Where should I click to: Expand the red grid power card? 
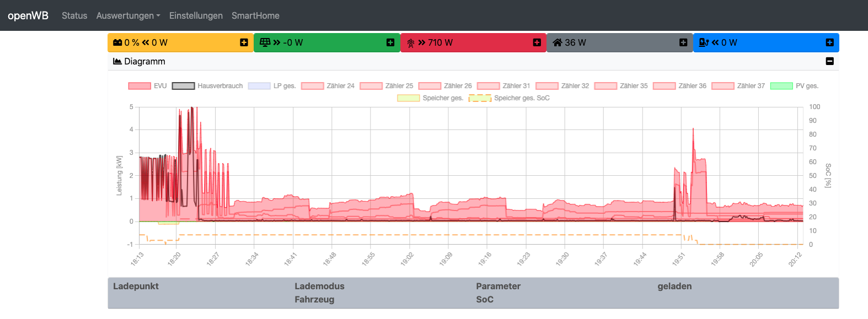point(537,42)
